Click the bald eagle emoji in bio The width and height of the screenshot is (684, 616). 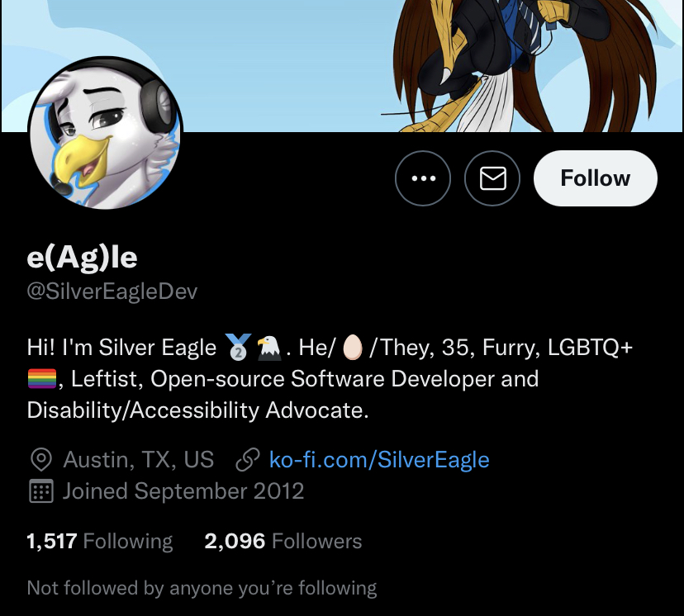(268, 348)
